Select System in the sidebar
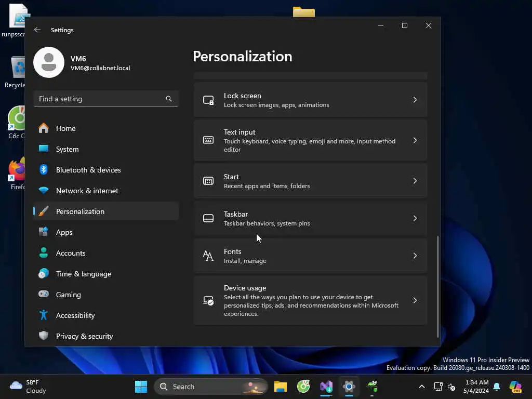This screenshot has width=532, height=399. point(106,149)
